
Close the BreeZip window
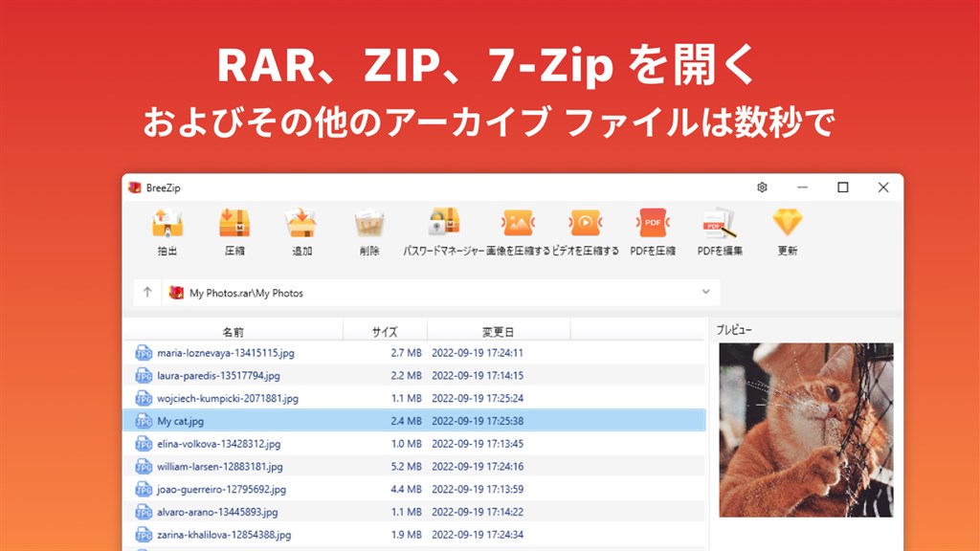883,187
